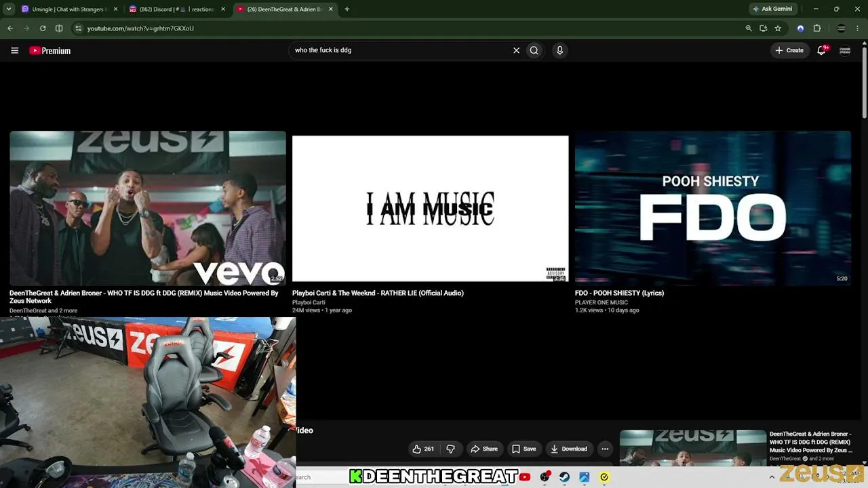Select the address bar URL
Screen dimensions: 868x488
140,28
